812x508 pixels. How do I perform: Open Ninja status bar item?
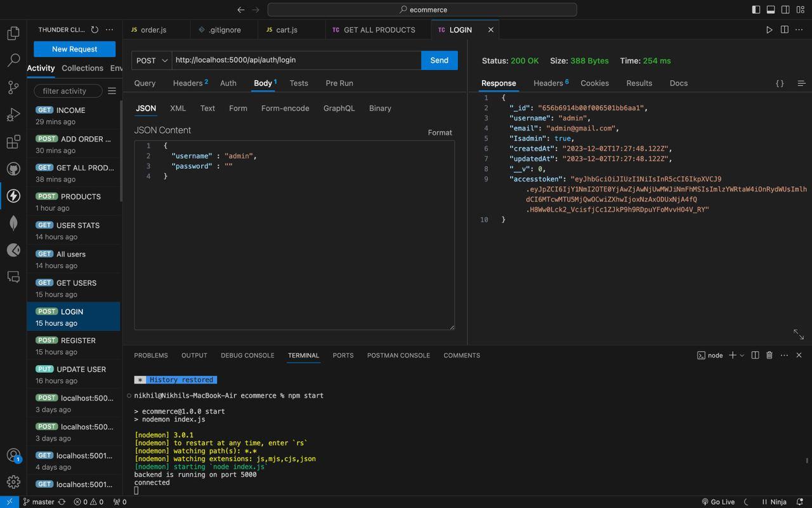(774, 502)
